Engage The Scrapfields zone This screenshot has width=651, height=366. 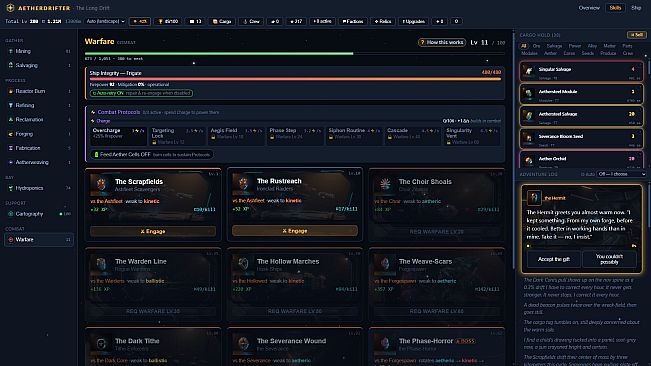153,231
